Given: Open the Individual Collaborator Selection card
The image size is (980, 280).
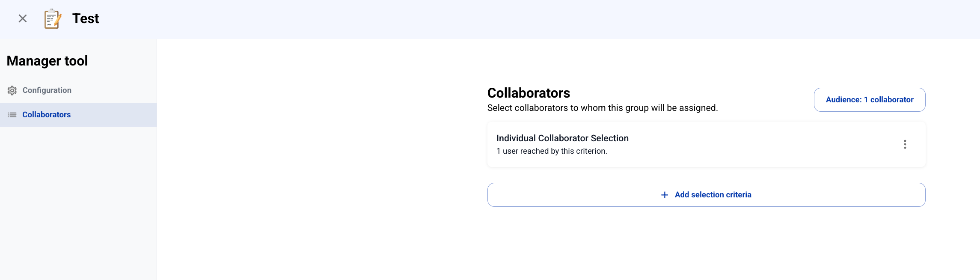Looking at the screenshot, I should pyautogui.click(x=706, y=144).
